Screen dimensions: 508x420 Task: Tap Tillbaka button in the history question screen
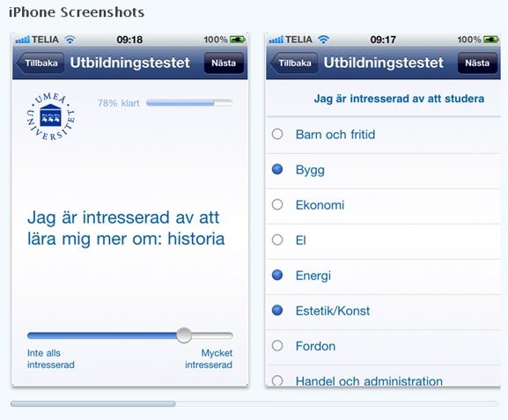click(40, 63)
